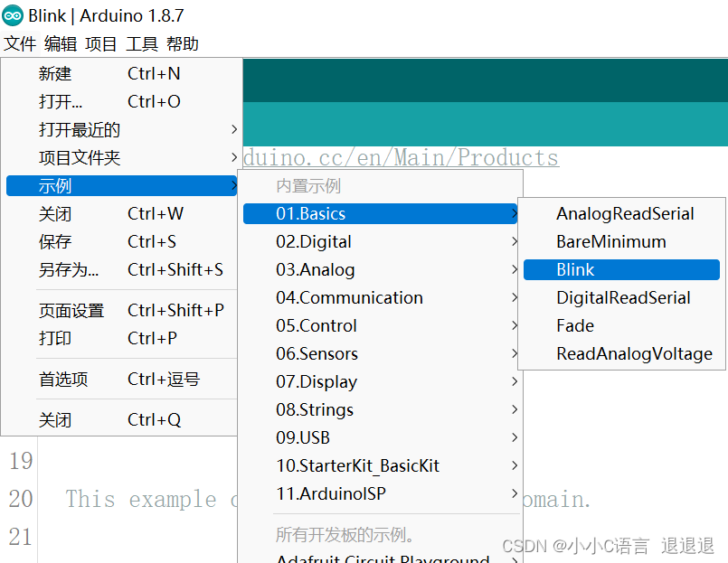
Task: Click the Arduino logo in the title bar
Action: pyautogui.click(x=14, y=15)
